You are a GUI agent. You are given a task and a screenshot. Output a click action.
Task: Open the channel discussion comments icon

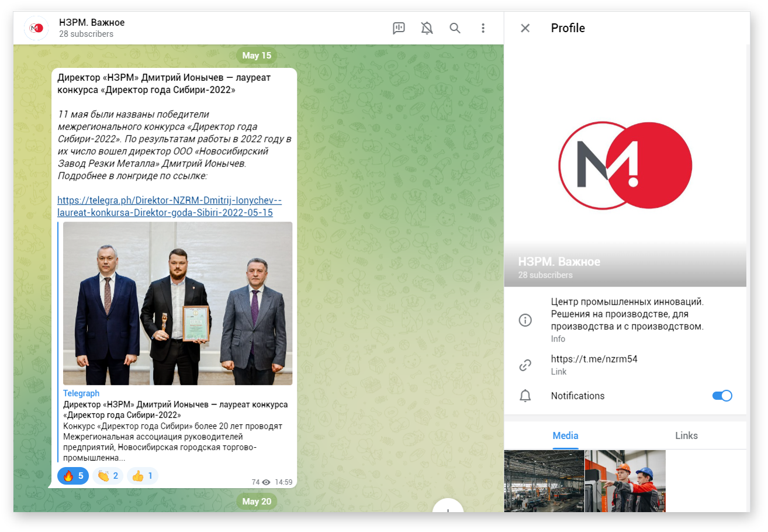click(x=399, y=28)
